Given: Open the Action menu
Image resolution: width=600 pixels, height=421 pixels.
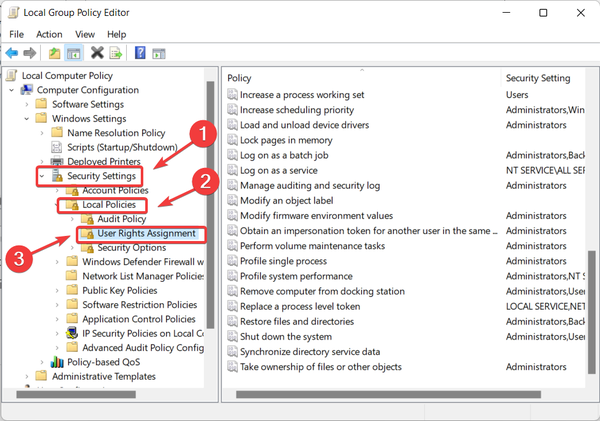Looking at the screenshot, I should pyautogui.click(x=49, y=34).
